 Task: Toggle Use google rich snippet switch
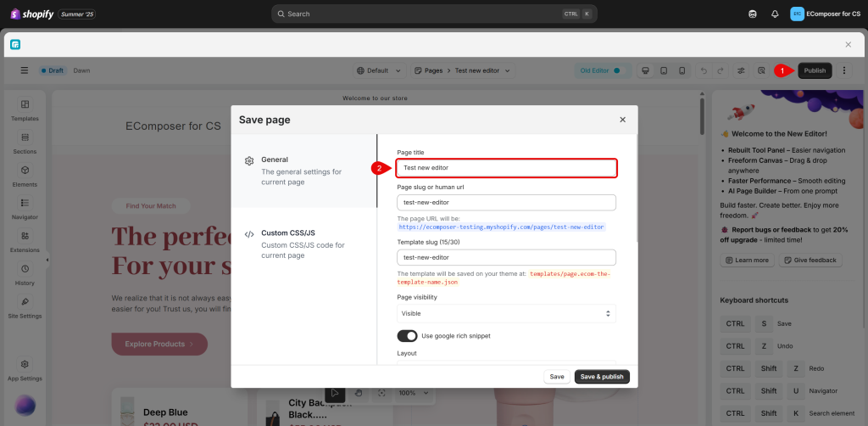tap(407, 336)
